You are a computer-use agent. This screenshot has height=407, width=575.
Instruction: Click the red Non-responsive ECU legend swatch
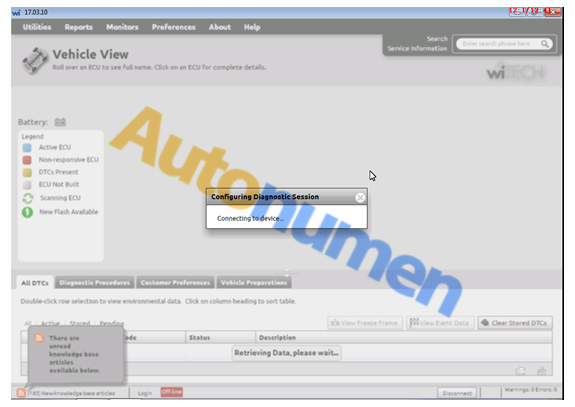pos(27,160)
